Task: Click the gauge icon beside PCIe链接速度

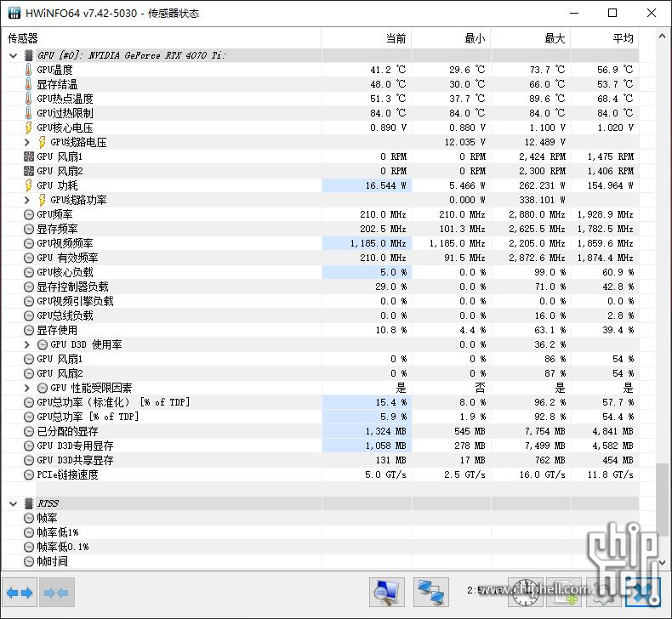Action: click(28, 474)
